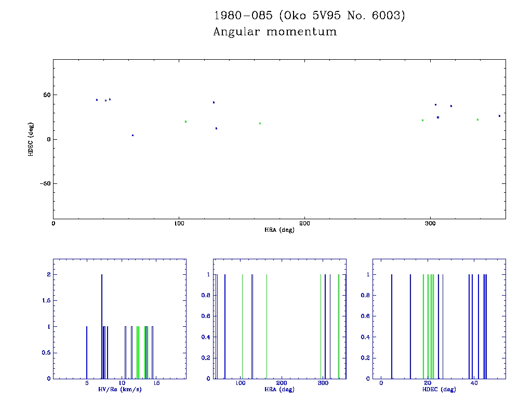532x399 pixels.
Task: Select the green scatter point near HRA 105
Action: click(x=185, y=122)
